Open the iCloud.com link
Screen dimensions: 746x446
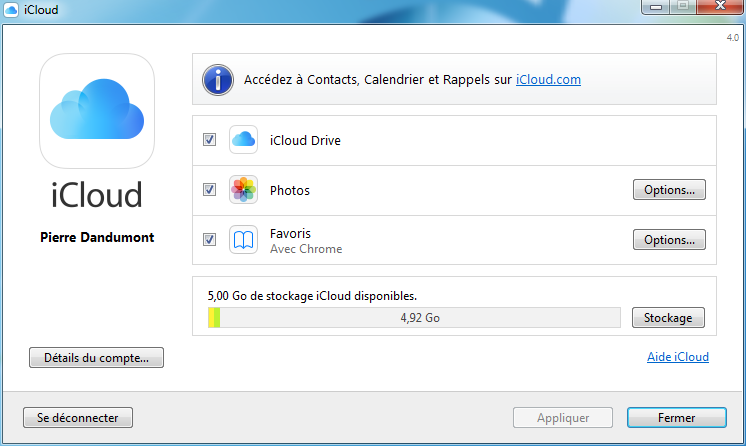(548, 79)
